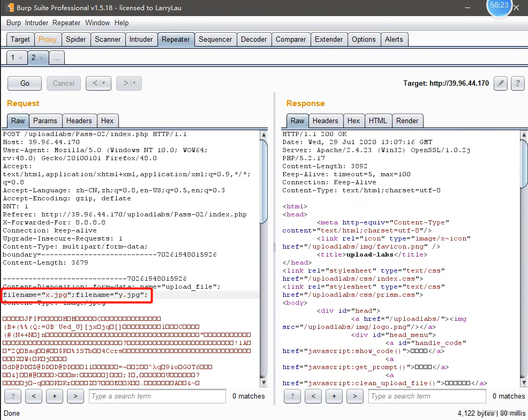Image resolution: width=528 pixels, height=420 pixels.
Task: Click the Go button to send request
Action: click(x=25, y=83)
